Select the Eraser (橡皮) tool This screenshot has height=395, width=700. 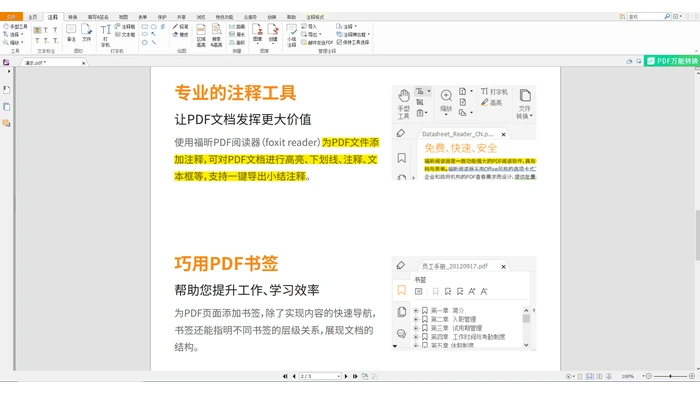[181, 34]
